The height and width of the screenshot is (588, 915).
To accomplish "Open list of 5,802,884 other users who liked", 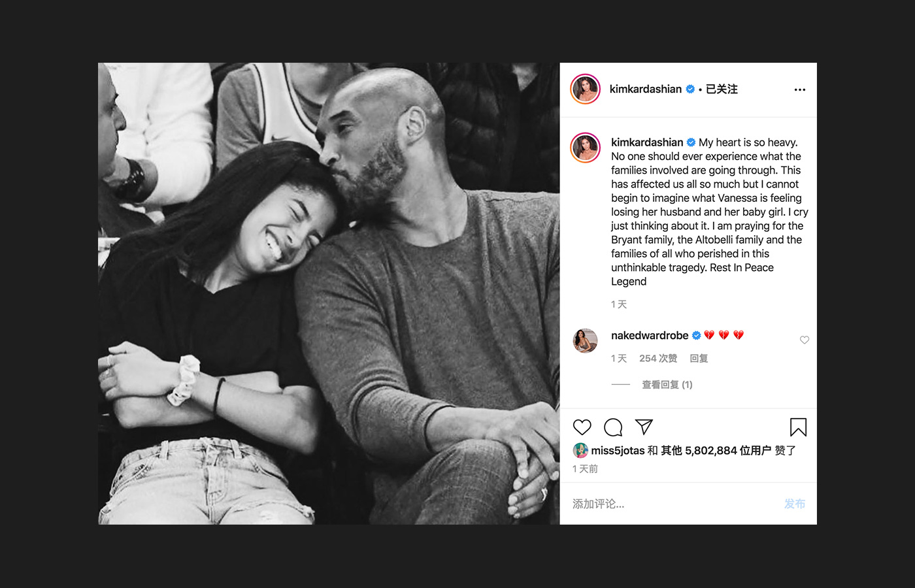I will click(716, 450).
